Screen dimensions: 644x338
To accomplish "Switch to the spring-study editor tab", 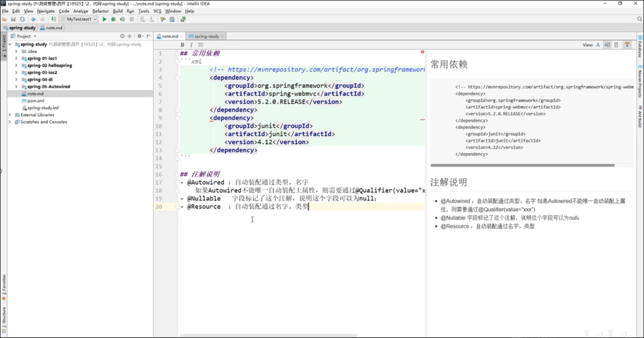I will (206, 36).
